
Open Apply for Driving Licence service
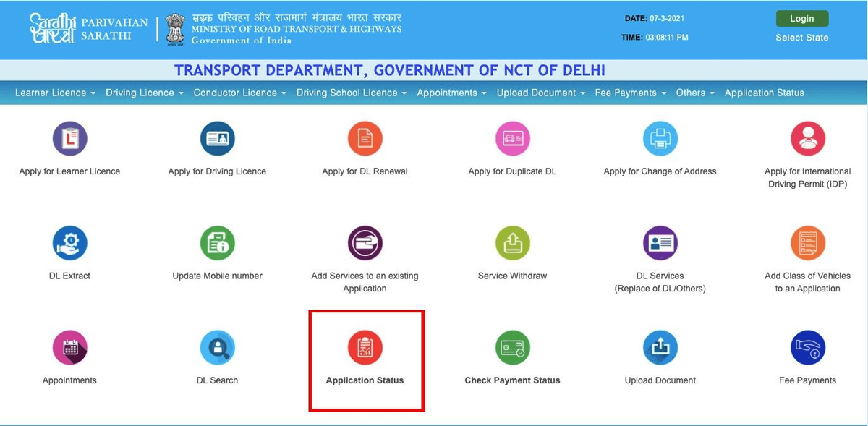(217, 138)
